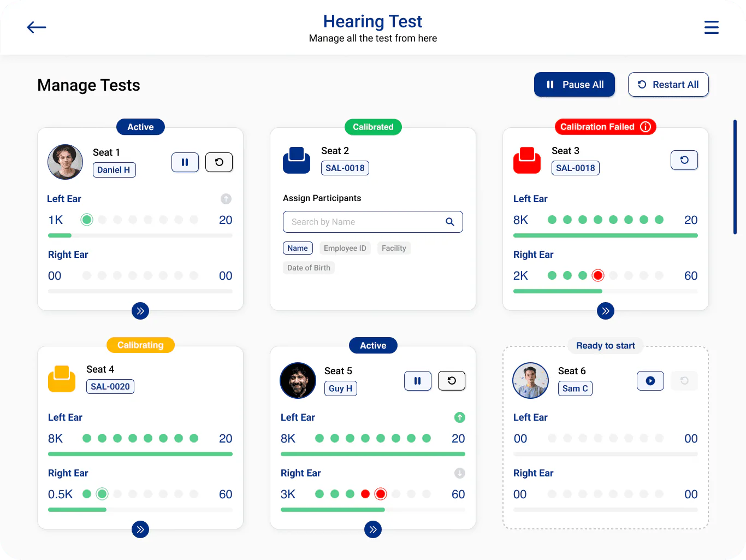Image resolution: width=746 pixels, height=560 pixels.
Task: Click Seat 5 Right Ear down-arrow icon
Action: coord(460,473)
